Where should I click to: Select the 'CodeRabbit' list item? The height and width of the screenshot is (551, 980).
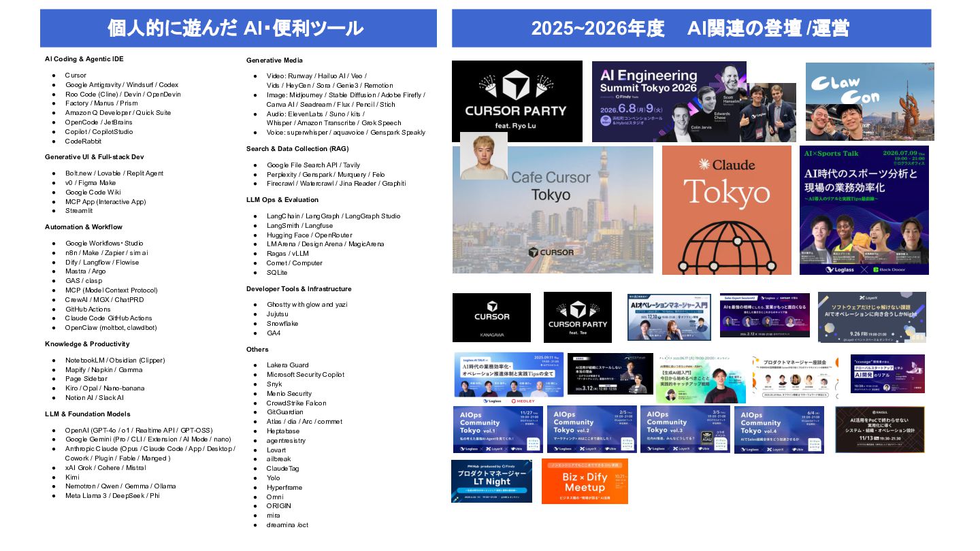tap(83, 141)
